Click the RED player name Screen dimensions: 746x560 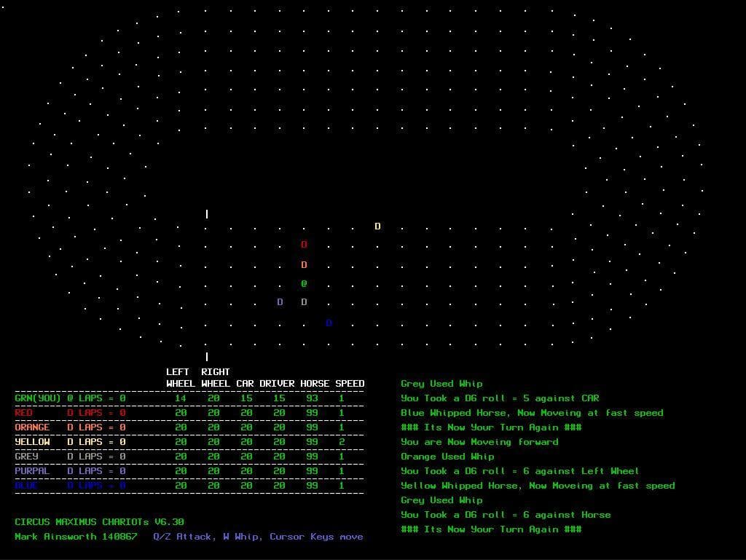[24, 413]
